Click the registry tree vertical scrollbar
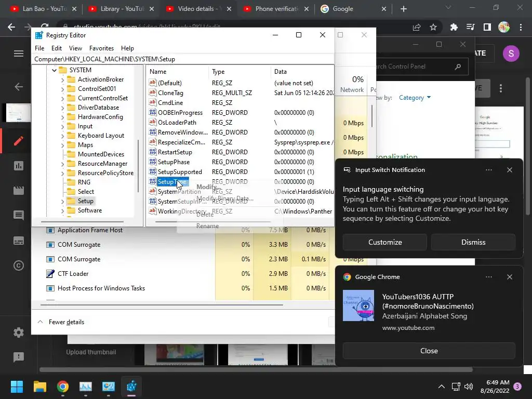The height and width of the screenshot is (399, 532). [138, 166]
